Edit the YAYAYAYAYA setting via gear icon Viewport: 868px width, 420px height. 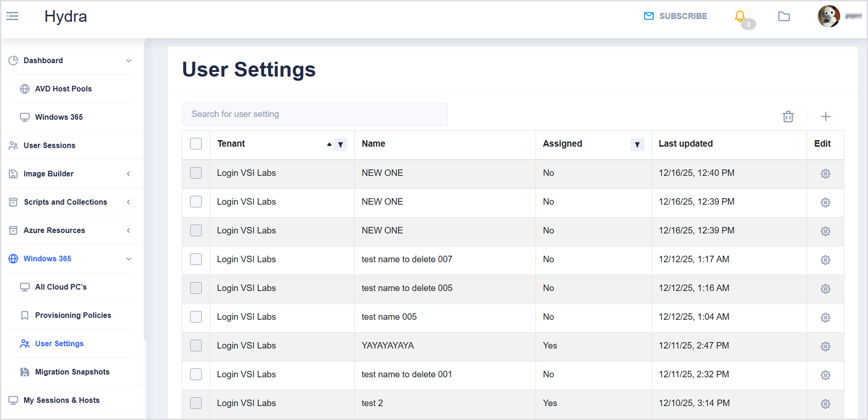(825, 347)
